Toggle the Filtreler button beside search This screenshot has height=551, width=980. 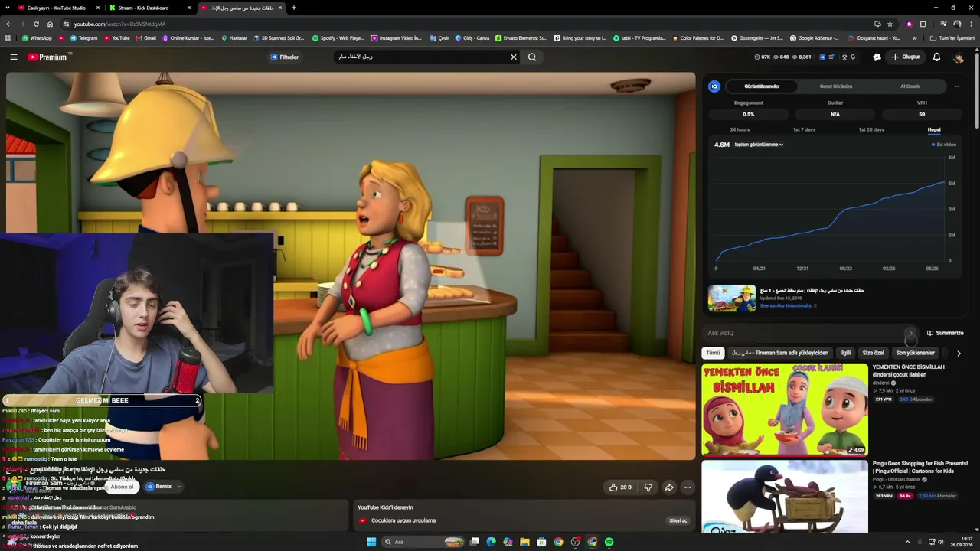[x=285, y=57]
